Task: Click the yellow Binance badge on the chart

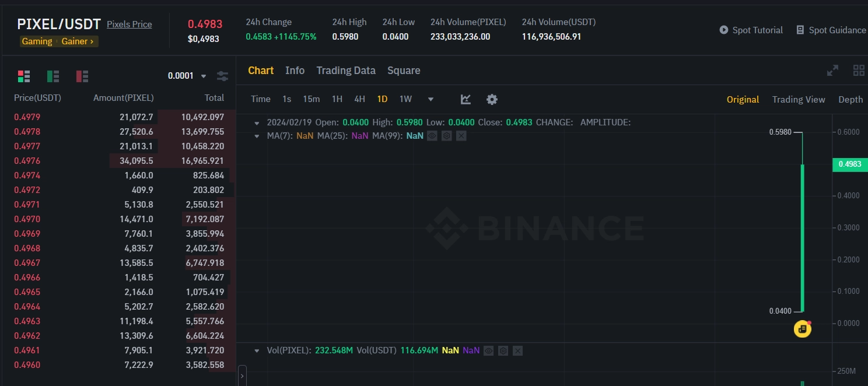Action: pos(802,329)
